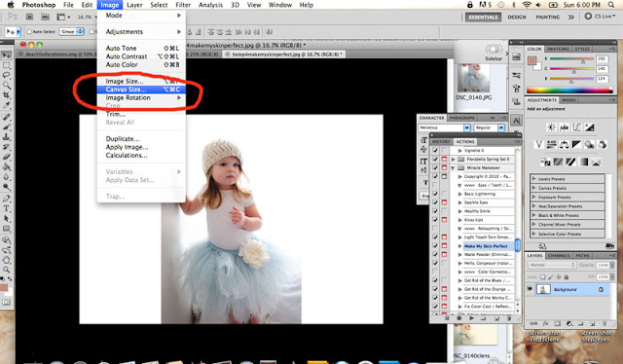Add a Color Balance adjustment
The image size is (623, 364).
565,145
